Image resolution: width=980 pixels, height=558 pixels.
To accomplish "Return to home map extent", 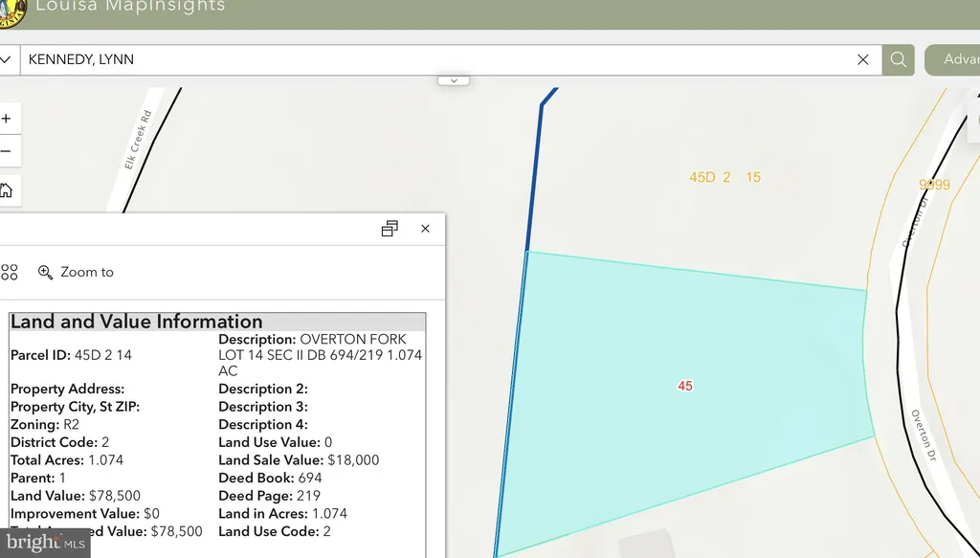I will pos(7,190).
